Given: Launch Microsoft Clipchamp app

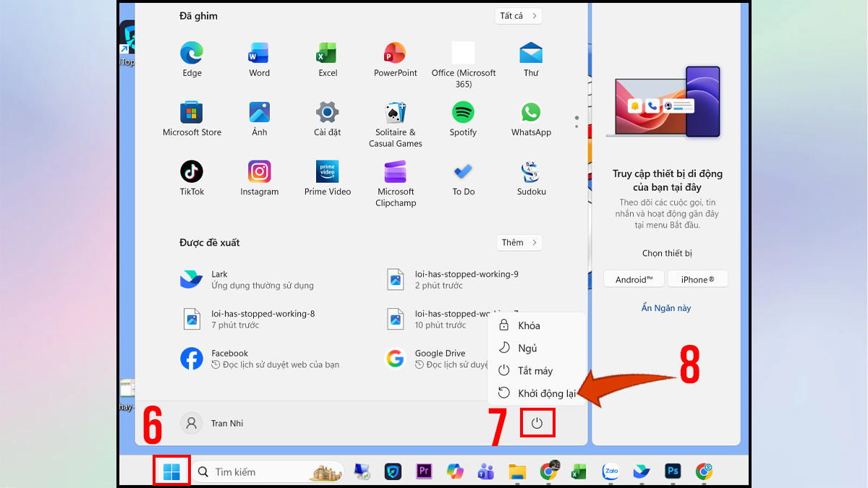Looking at the screenshot, I should click(x=395, y=172).
